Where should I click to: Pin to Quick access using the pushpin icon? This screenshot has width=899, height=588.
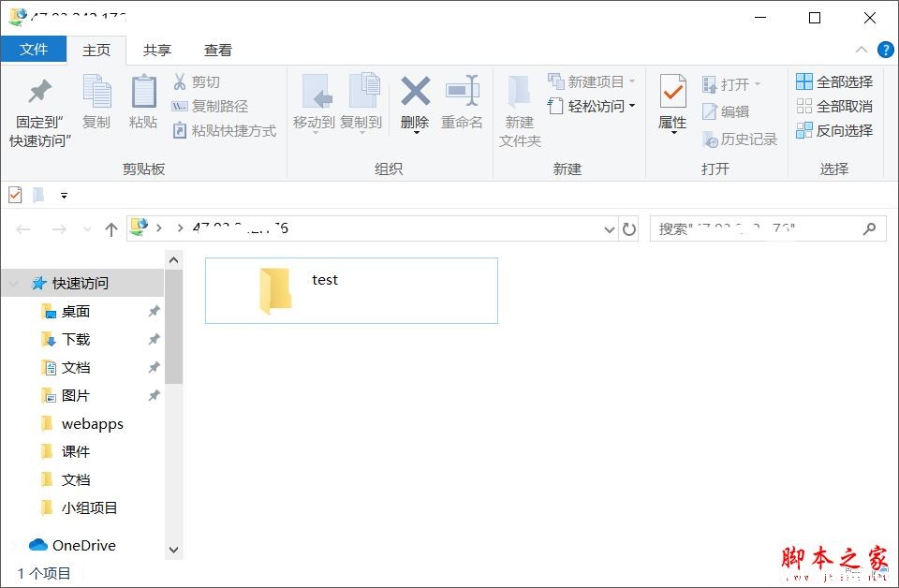(39, 92)
